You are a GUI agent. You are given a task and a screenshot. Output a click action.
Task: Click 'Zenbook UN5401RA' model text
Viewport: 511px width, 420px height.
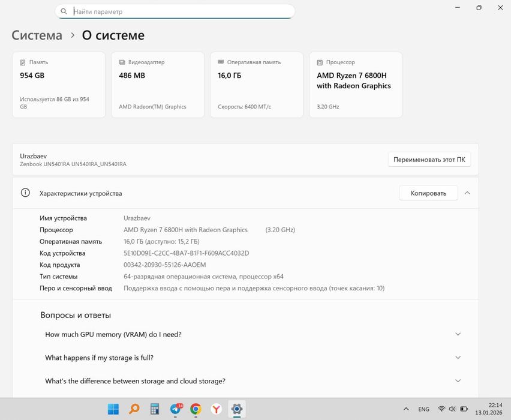point(73,164)
